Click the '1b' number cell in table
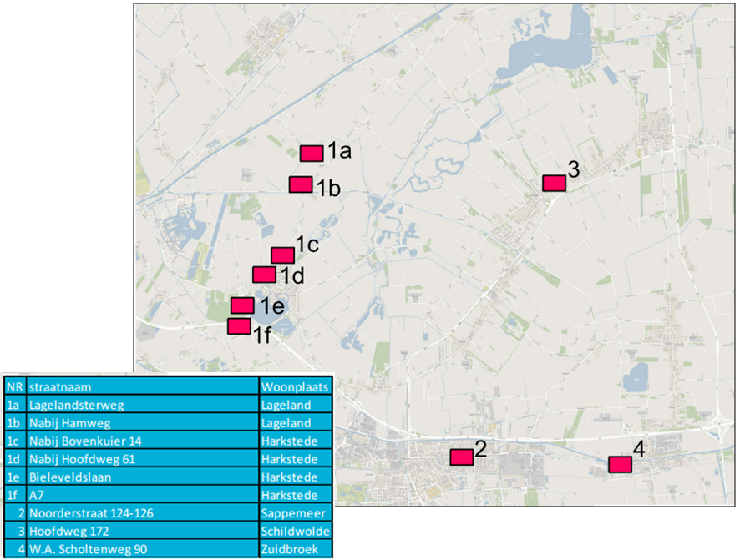The width and height of the screenshot is (740, 560). click(15, 423)
